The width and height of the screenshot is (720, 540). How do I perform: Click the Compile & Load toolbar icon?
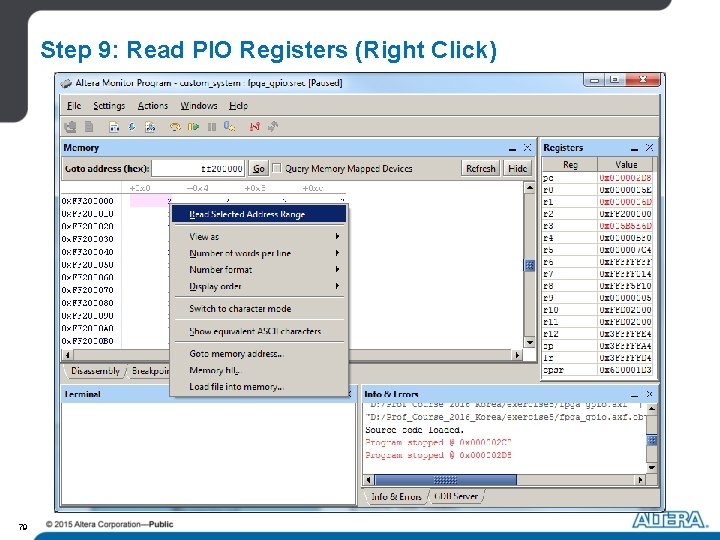[x=150, y=127]
